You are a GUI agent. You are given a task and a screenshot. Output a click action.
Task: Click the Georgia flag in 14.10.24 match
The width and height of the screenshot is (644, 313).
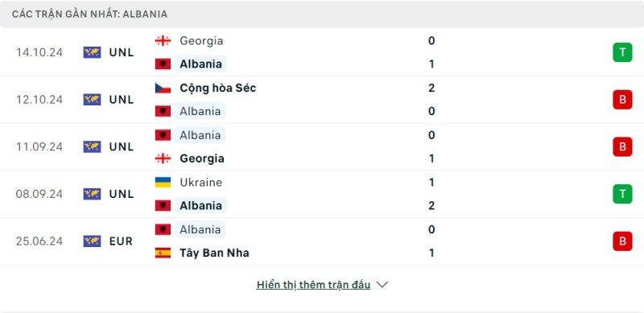[x=163, y=41]
